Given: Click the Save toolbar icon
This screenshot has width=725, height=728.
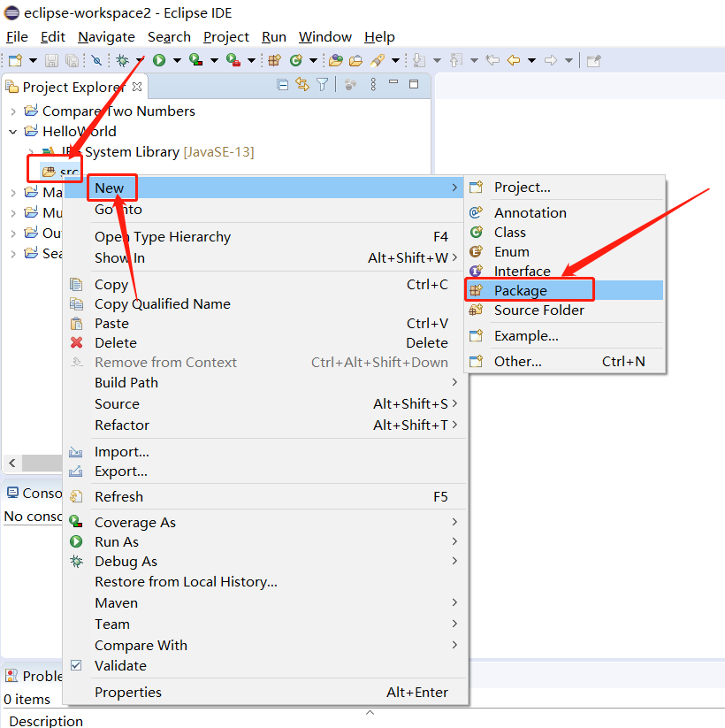Looking at the screenshot, I should tap(51, 60).
